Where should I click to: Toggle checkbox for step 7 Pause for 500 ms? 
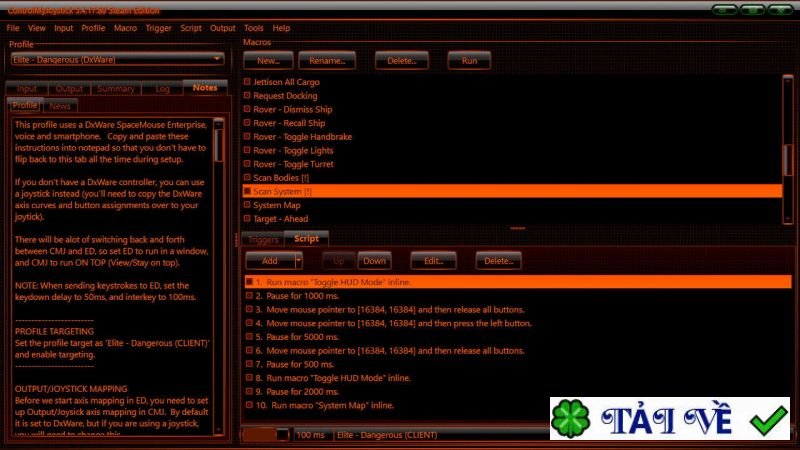pos(249,364)
